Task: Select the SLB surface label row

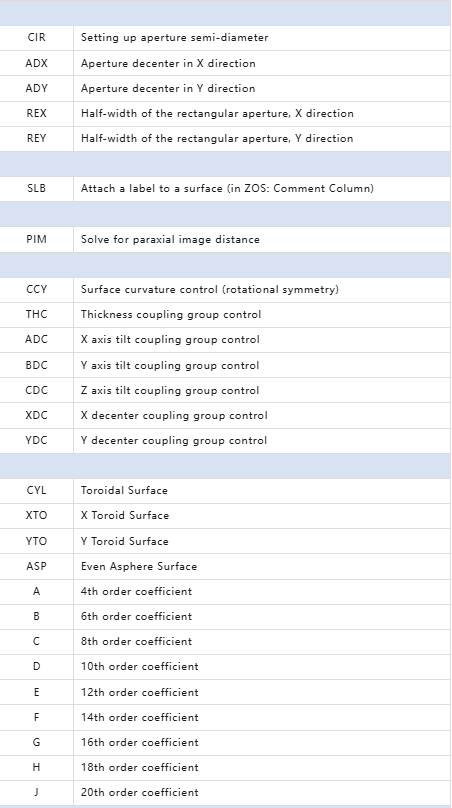Action: point(225,189)
